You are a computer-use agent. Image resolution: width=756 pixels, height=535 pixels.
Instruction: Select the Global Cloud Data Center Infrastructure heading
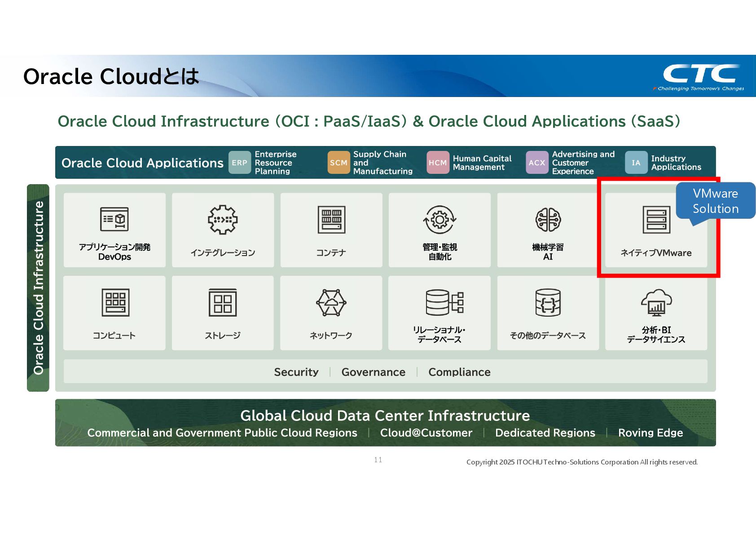(x=385, y=416)
